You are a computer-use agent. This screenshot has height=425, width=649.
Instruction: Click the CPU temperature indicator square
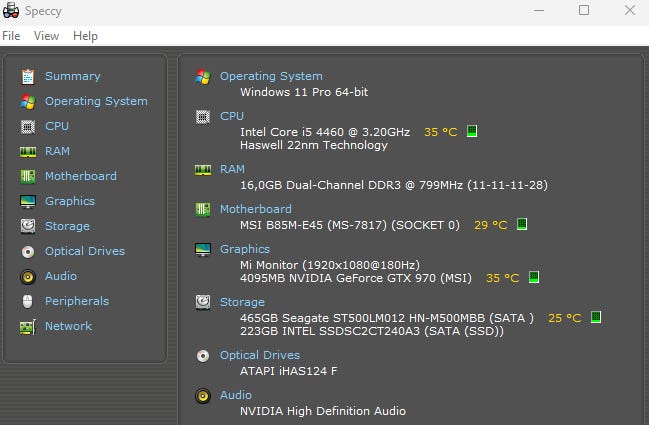tap(472, 131)
